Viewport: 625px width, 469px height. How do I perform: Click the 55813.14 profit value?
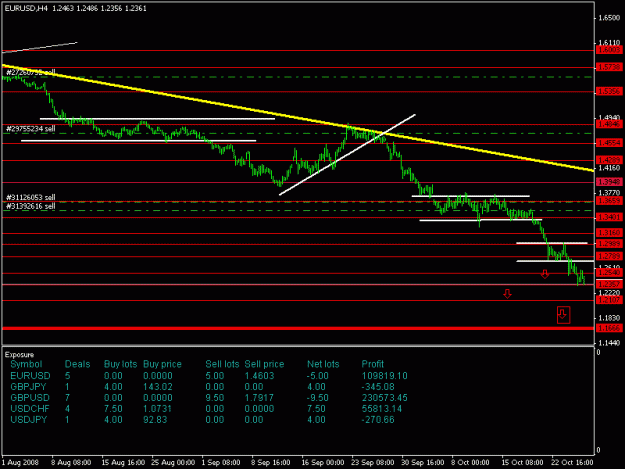382,408
